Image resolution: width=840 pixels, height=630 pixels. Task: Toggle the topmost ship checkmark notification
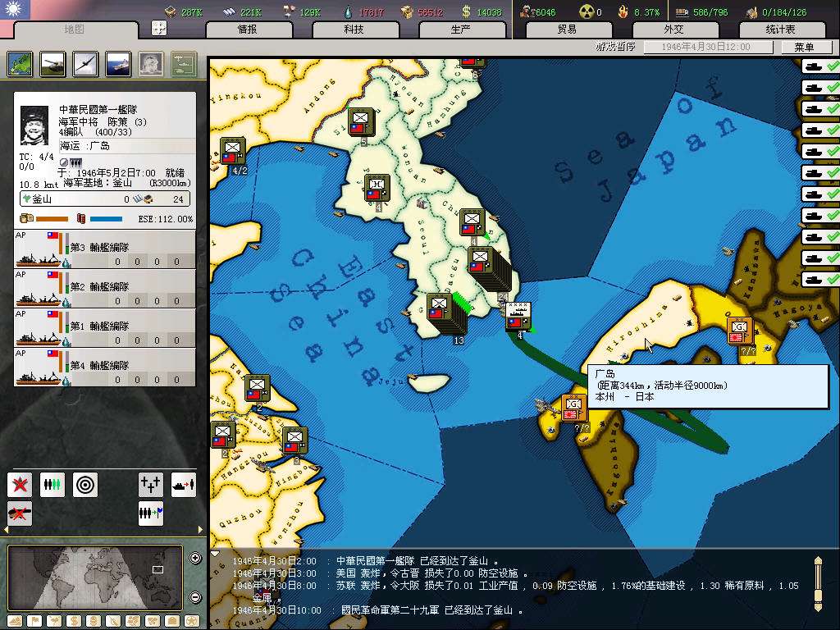[x=820, y=66]
